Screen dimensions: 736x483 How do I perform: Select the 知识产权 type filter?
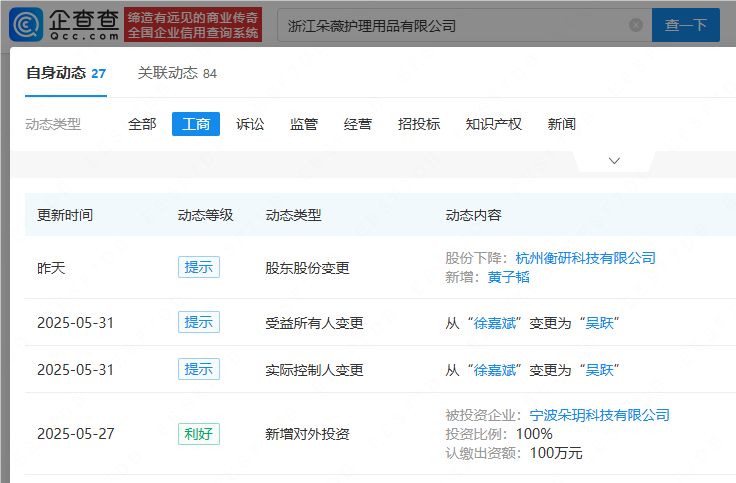493,124
